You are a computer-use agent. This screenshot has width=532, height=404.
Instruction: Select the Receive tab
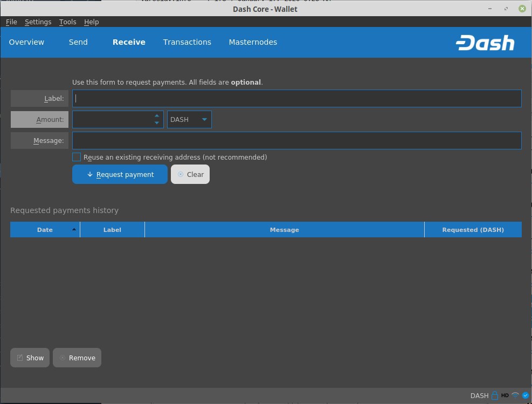pyautogui.click(x=129, y=42)
